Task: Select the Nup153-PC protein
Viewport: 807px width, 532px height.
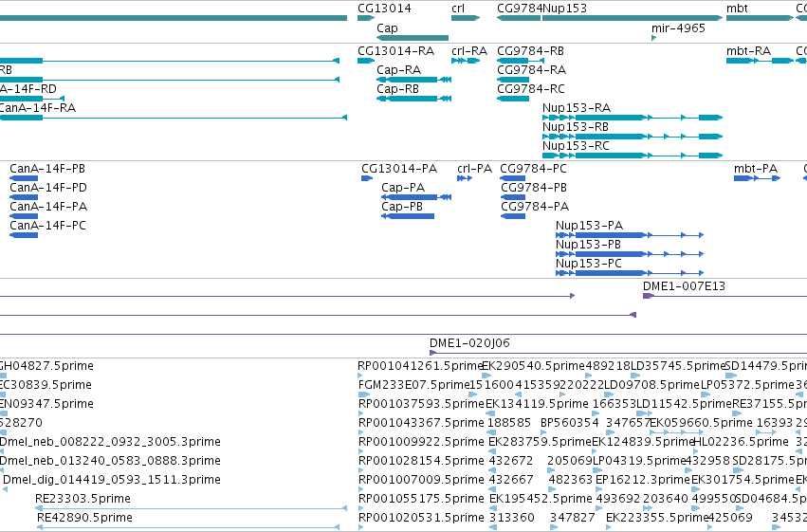Action: click(630, 273)
